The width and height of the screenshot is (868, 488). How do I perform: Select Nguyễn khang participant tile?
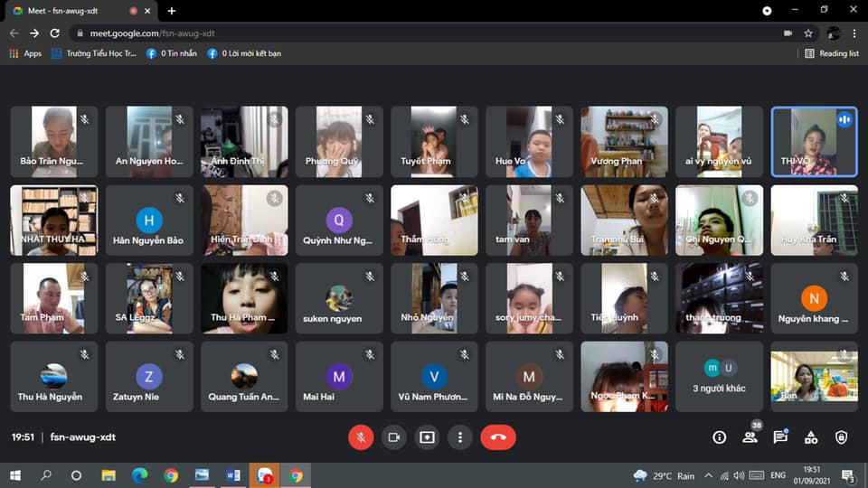[x=815, y=298]
